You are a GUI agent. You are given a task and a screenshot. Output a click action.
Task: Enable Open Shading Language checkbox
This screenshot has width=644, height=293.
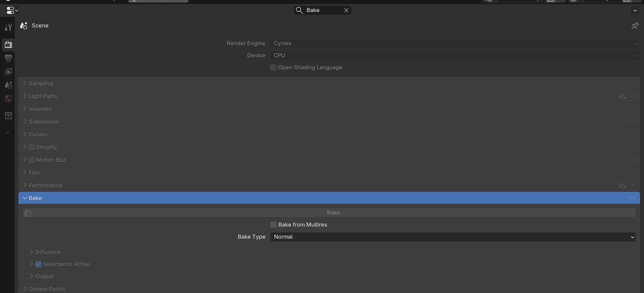(273, 68)
